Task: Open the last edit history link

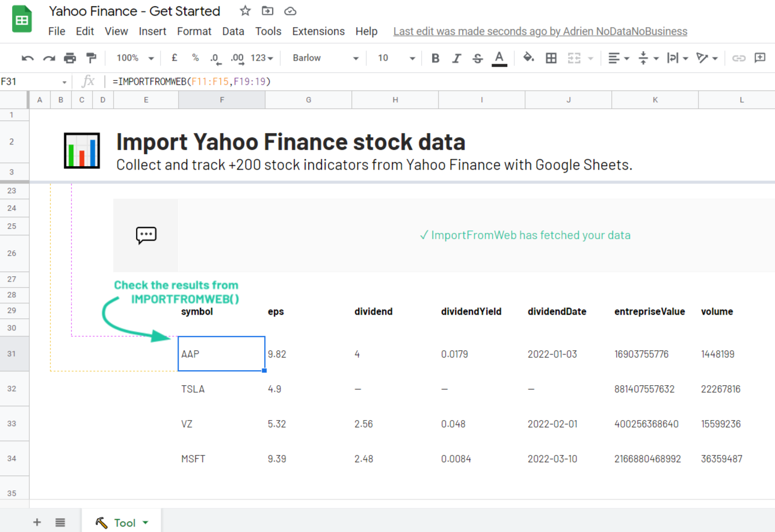Action: tap(540, 31)
